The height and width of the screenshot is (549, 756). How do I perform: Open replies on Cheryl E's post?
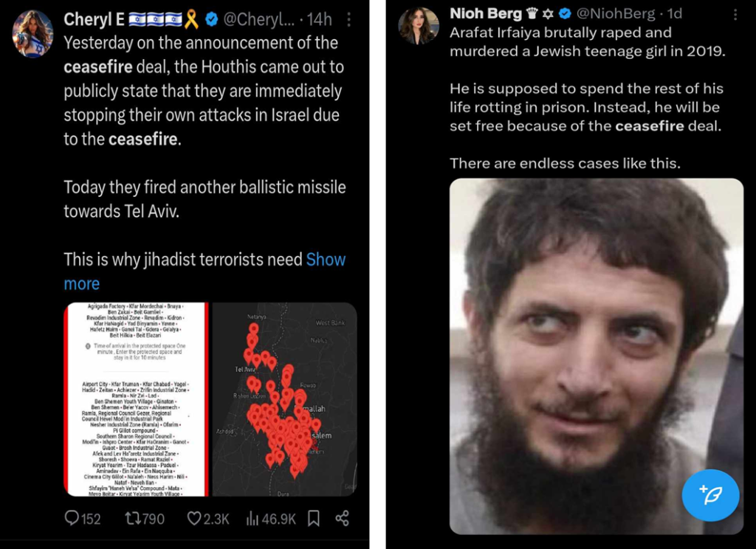(x=83, y=519)
